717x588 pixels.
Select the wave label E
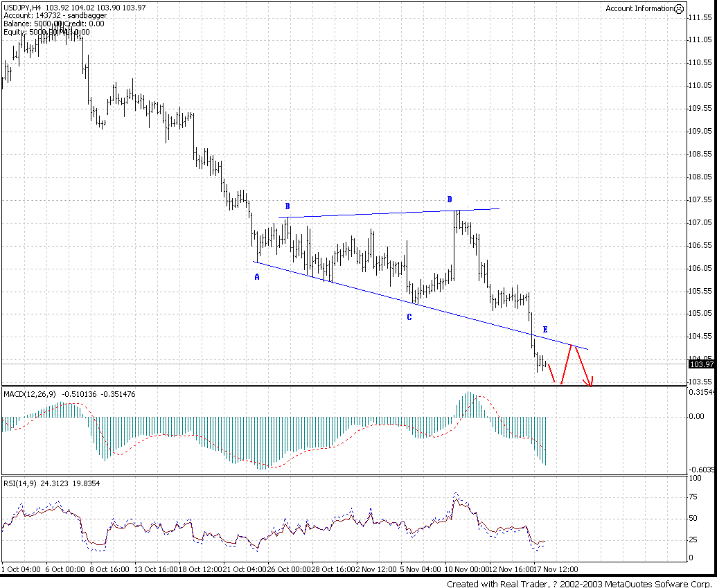545,329
